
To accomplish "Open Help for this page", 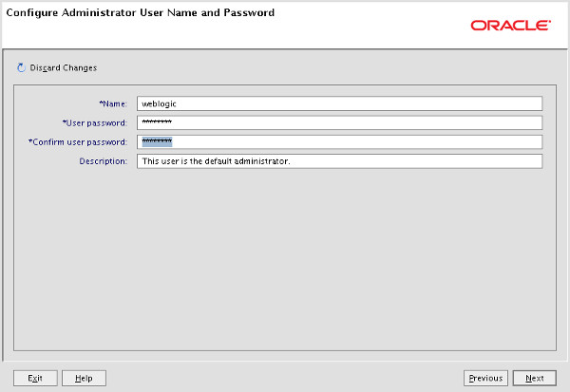I will tap(84, 378).
